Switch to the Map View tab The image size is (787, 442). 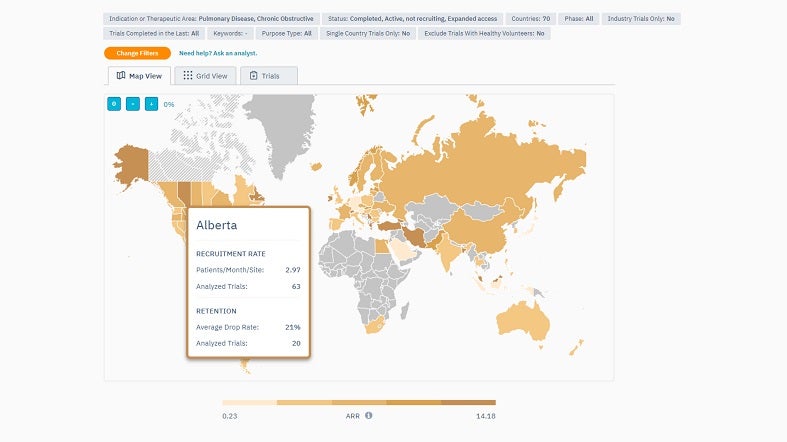coord(138,75)
